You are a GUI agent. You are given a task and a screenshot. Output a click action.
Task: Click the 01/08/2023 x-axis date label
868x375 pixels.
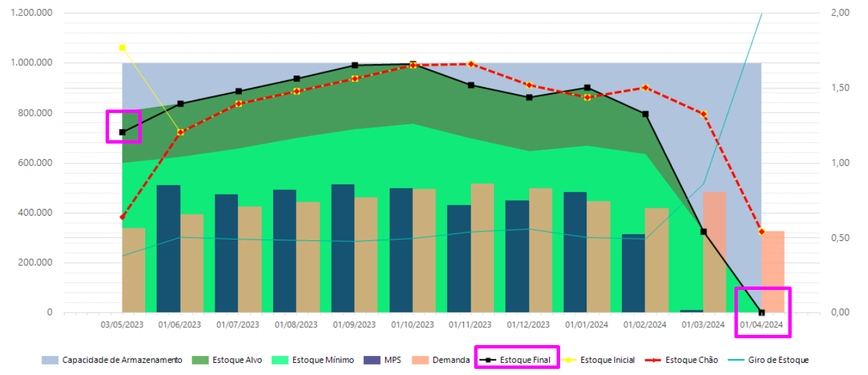click(x=296, y=325)
